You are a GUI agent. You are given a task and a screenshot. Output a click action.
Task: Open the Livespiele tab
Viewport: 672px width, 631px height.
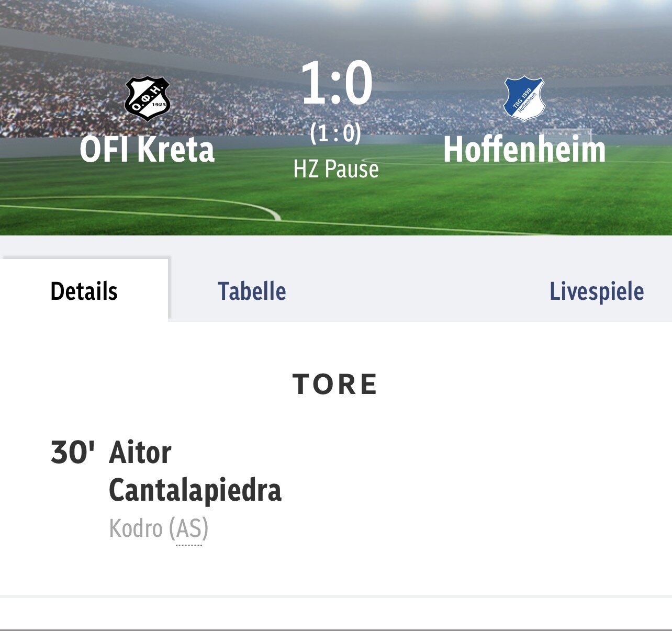pos(597,291)
